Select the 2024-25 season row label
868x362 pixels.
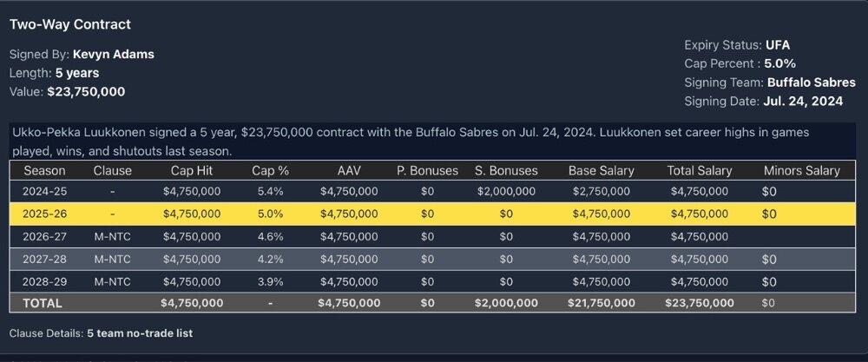pos(44,190)
